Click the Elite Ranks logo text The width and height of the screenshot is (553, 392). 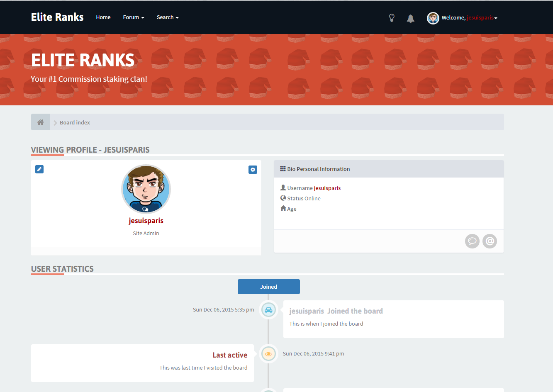click(57, 17)
